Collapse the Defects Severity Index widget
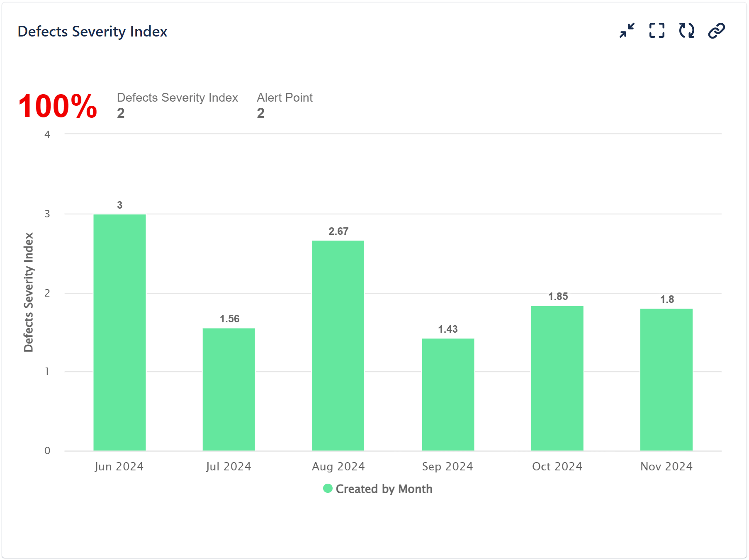This screenshot has height=560, width=749. (626, 30)
